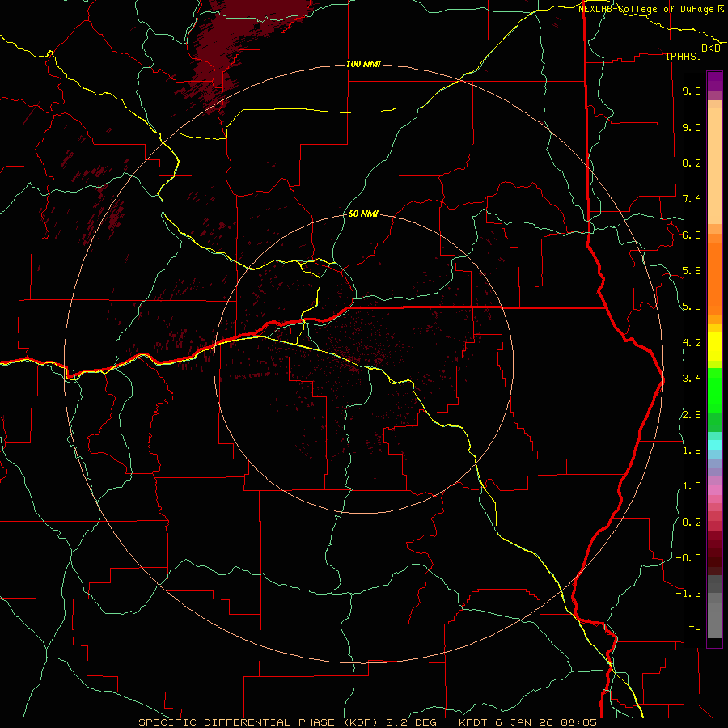This screenshot has width=728, height=728.
Task: Click the purple swatch at color bar top
Action: click(714, 81)
